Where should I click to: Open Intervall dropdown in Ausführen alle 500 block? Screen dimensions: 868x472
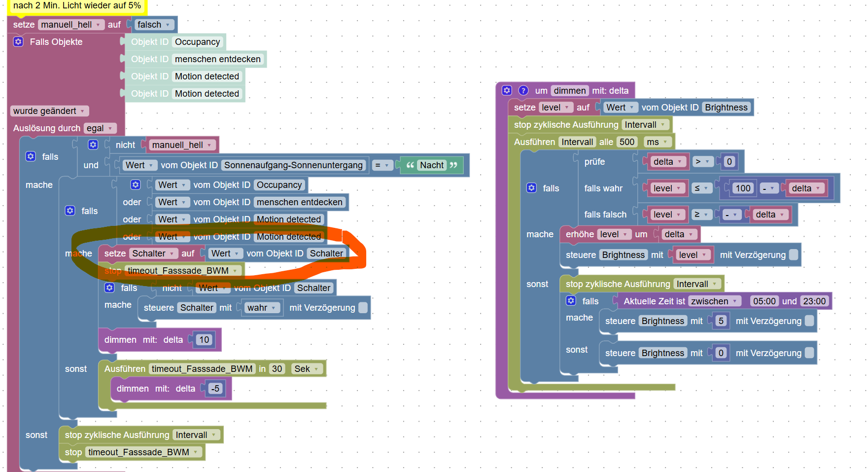[577, 142]
